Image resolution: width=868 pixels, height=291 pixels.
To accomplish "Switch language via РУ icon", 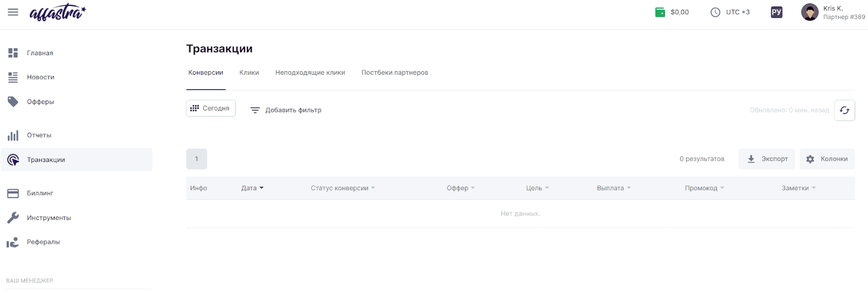I will click(777, 12).
